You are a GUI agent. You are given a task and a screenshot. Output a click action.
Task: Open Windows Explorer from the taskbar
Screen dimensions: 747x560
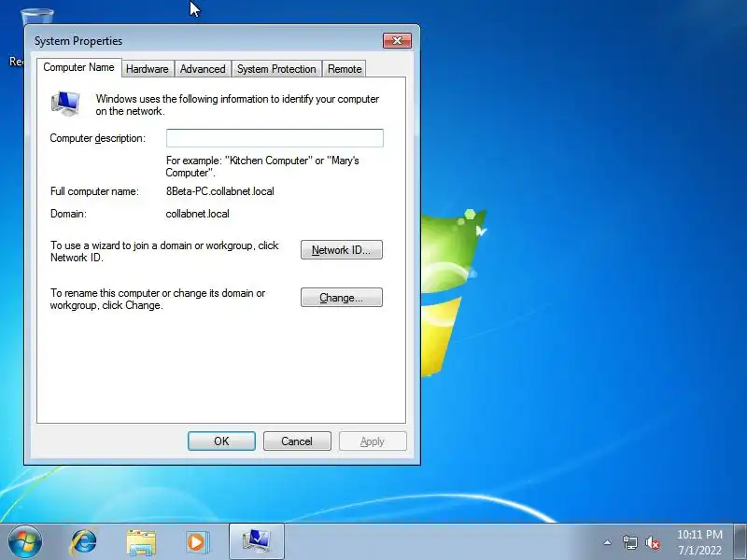point(141,542)
